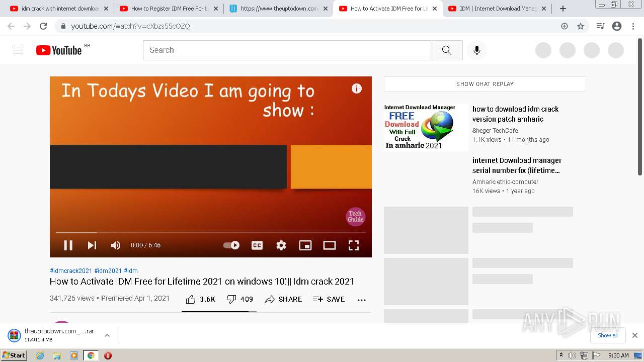Viewport: 644px width, 362px height.
Task: Dislike the video showing 409
Action: (240, 299)
